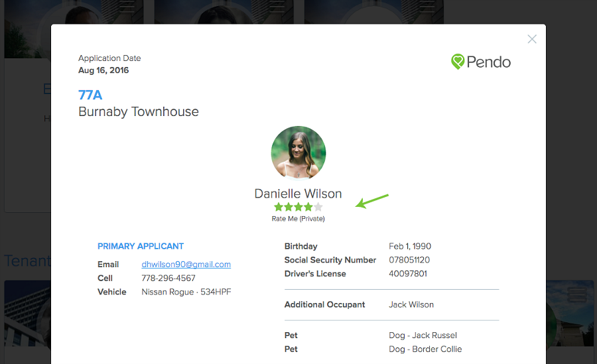The width and height of the screenshot is (597, 364).
Task: Click the Birthday label
Action: (300, 247)
